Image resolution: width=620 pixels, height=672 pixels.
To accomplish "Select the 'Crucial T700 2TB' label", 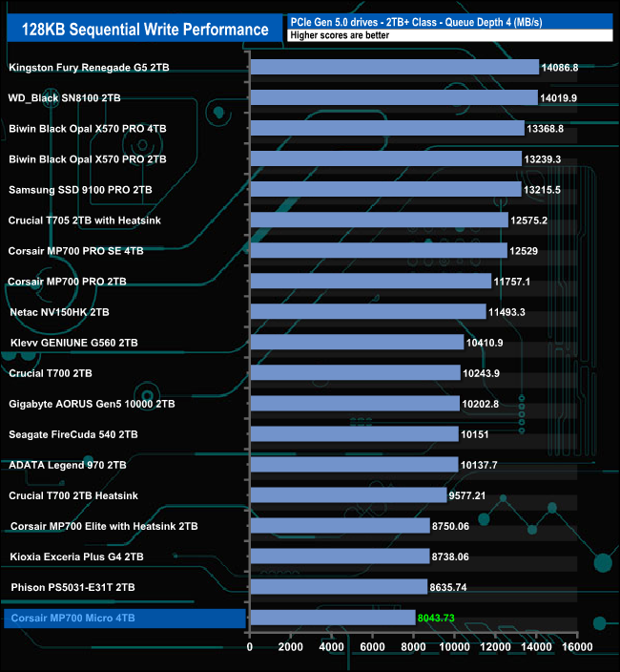I will 51,373.
